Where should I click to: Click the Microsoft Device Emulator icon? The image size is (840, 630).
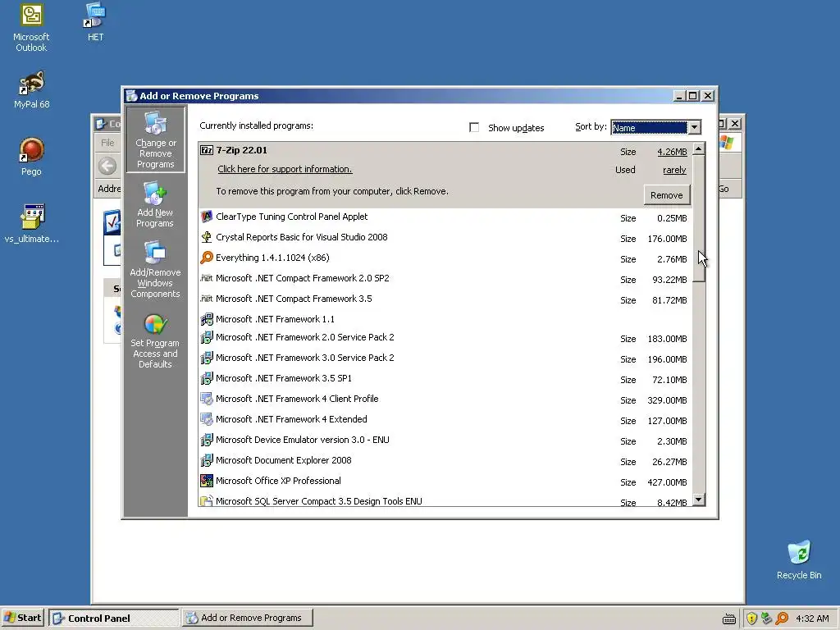point(207,440)
